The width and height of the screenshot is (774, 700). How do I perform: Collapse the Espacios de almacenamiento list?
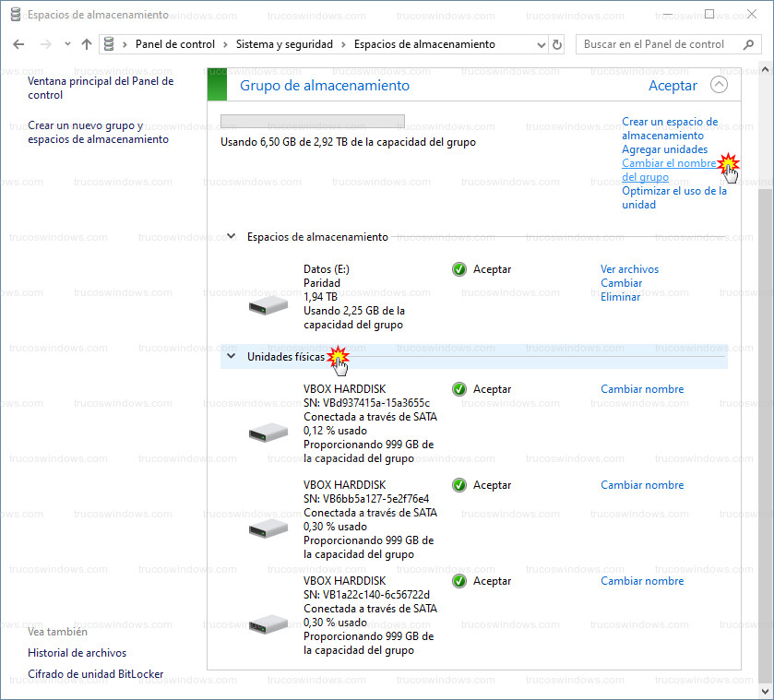click(x=232, y=237)
